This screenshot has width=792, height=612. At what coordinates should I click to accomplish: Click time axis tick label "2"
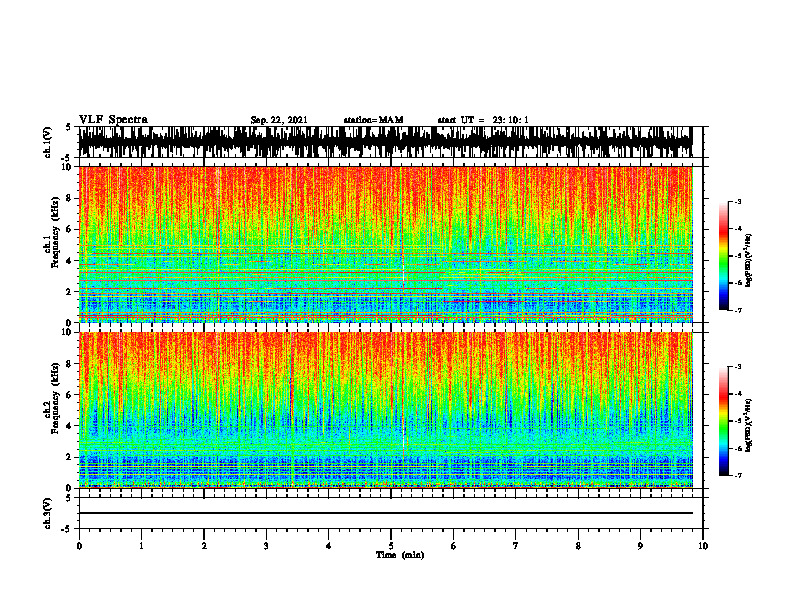point(204,546)
